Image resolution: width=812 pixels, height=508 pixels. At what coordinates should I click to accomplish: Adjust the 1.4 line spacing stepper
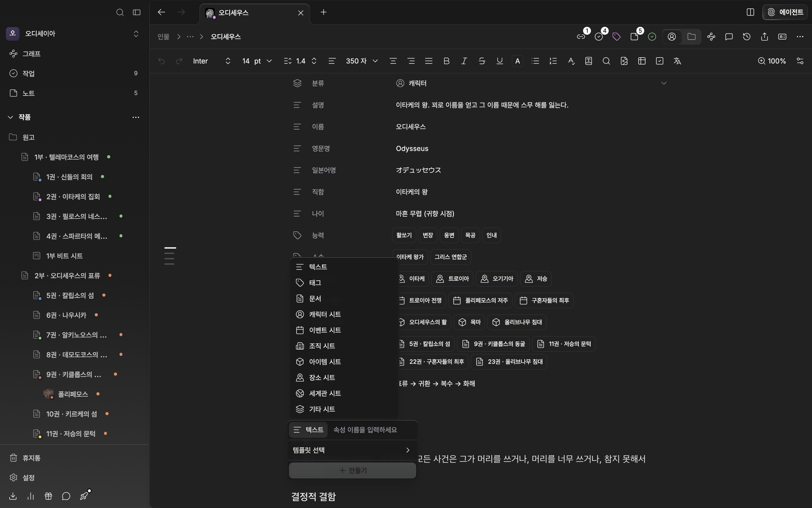coord(314,61)
